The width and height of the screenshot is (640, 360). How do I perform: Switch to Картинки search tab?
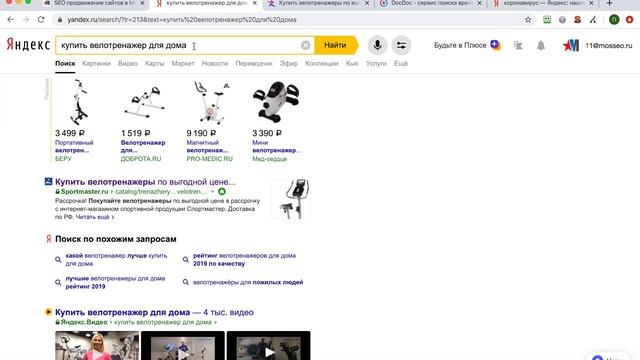coord(96,63)
